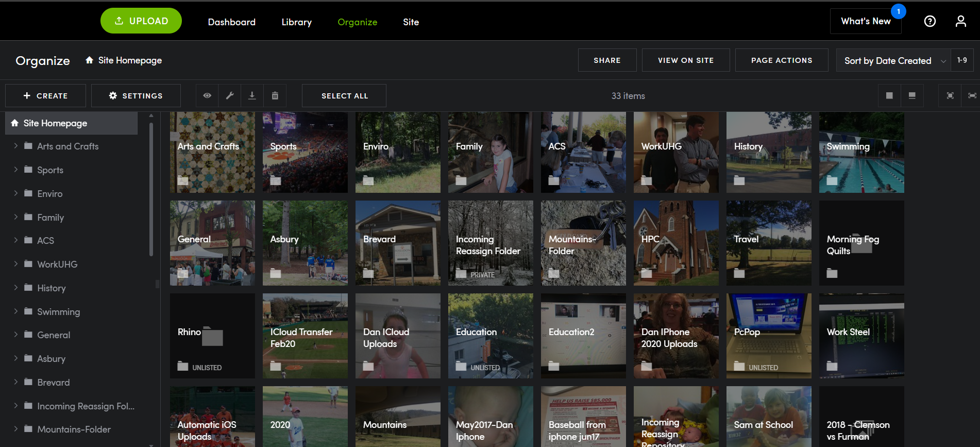Open the user account profile icon
980x447 pixels.
click(x=960, y=21)
